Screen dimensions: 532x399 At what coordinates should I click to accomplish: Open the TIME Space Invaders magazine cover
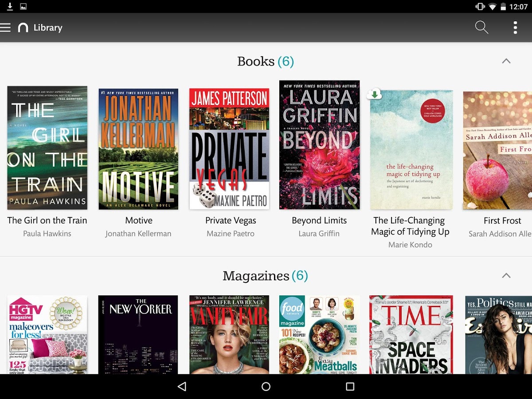pos(411,335)
